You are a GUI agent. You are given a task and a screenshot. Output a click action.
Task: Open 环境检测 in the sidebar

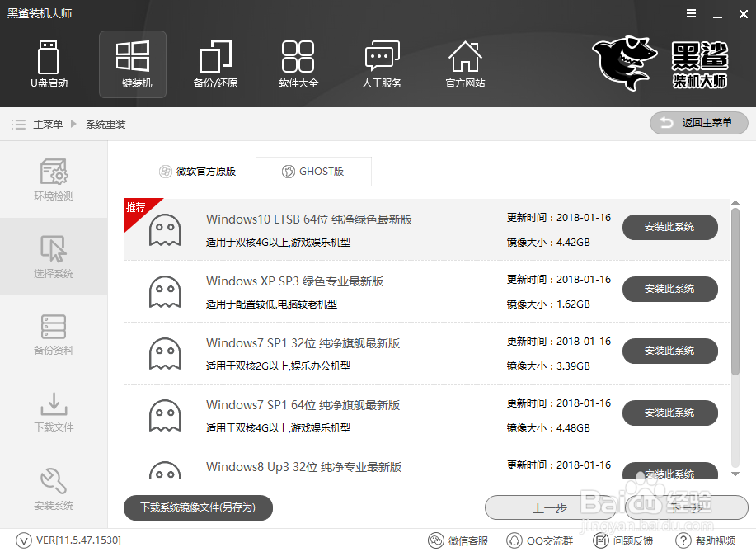53,180
